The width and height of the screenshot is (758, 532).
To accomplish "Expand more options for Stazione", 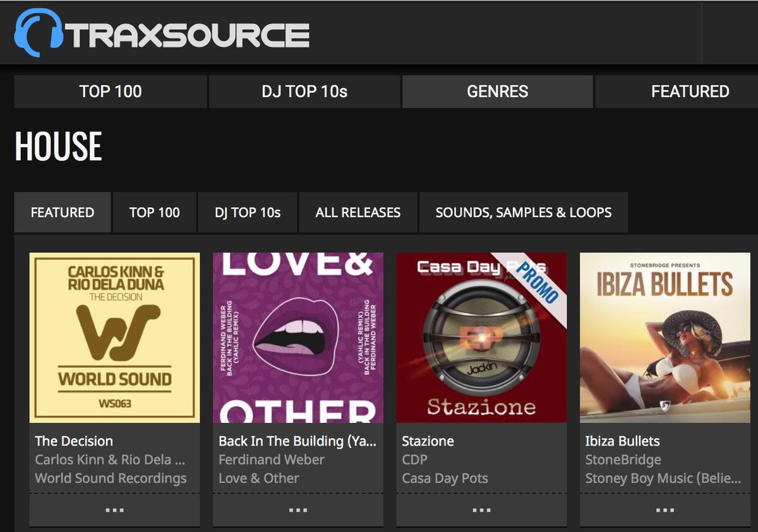I will (x=481, y=510).
